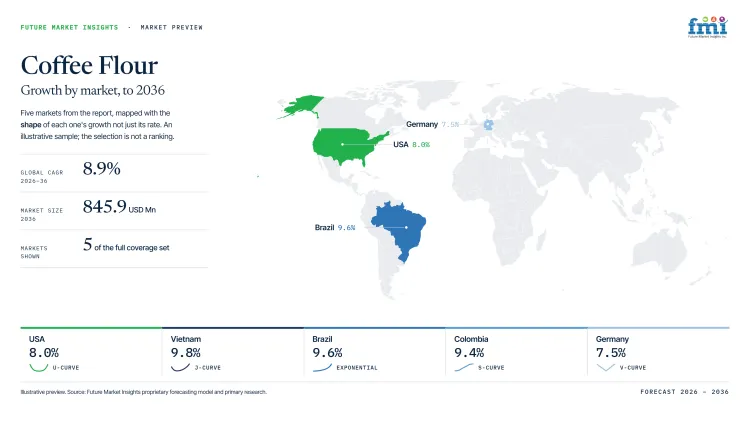Click the Germany V-curve icon
The width and height of the screenshot is (750, 421).
(606, 367)
